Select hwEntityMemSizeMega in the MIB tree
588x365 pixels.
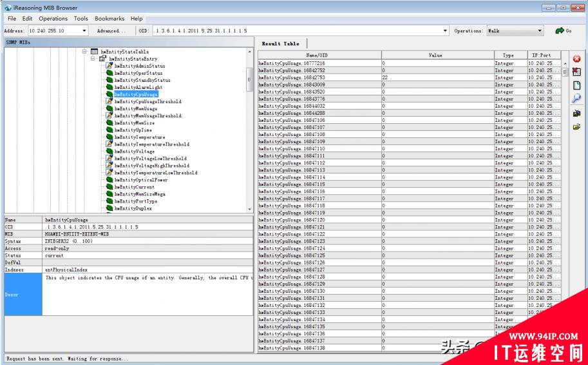click(x=140, y=194)
